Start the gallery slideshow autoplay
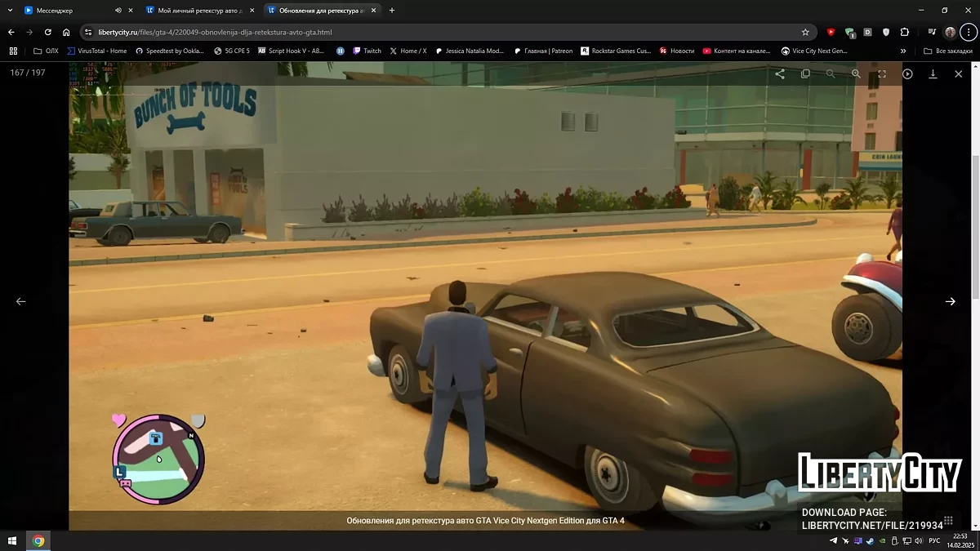The image size is (980, 551). [907, 73]
